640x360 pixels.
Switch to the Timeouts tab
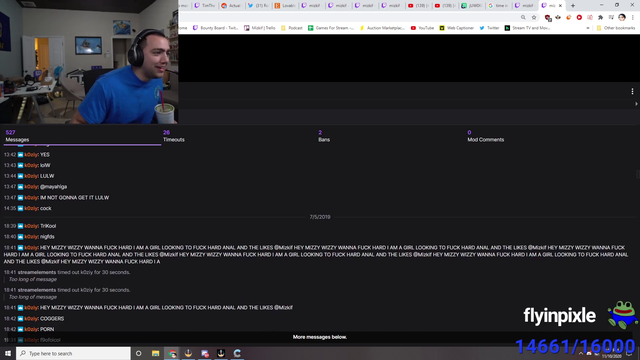pyautogui.click(x=173, y=136)
